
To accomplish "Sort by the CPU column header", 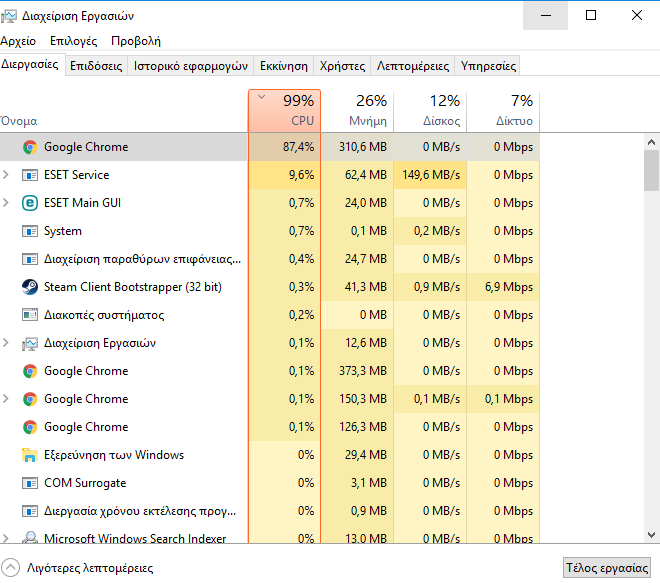I will [x=285, y=111].
